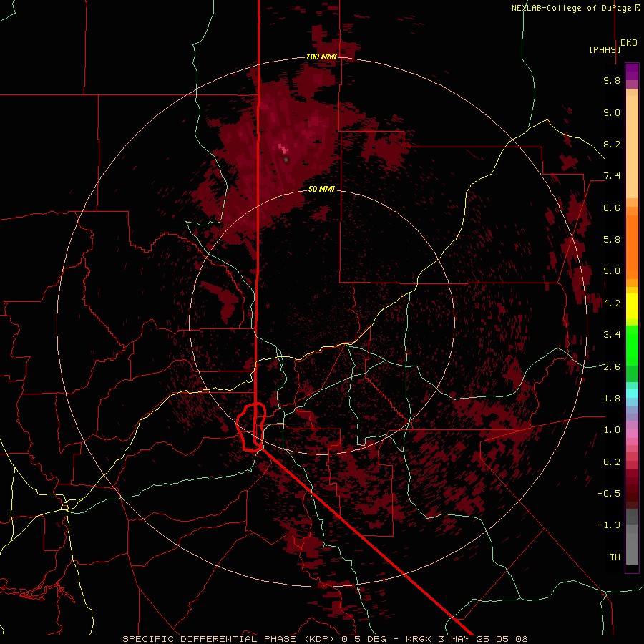Image resolution: width=644 pixels, height=644 pixels.
Task: Select the 9.0 value on the scale
Action: tap(612, 112)
